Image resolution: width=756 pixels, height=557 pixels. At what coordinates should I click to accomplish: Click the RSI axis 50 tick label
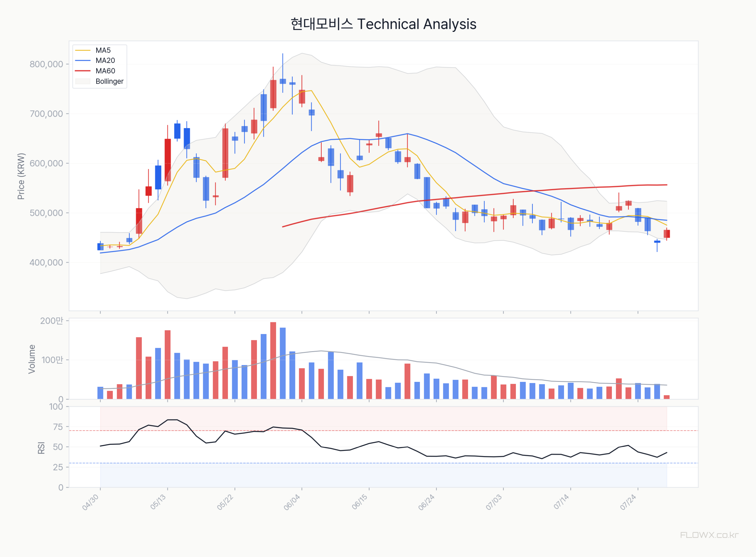(x=58, y=447)
